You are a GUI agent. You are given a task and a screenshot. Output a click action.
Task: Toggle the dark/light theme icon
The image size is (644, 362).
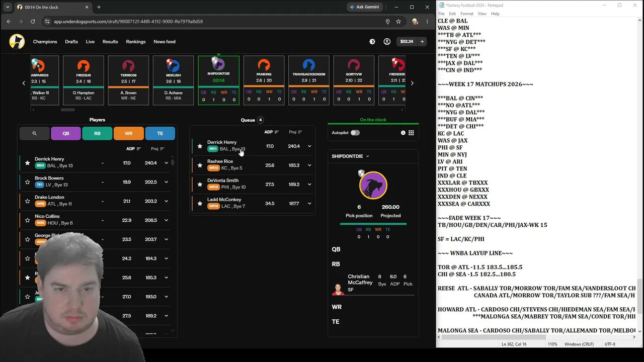pos(372,42)
